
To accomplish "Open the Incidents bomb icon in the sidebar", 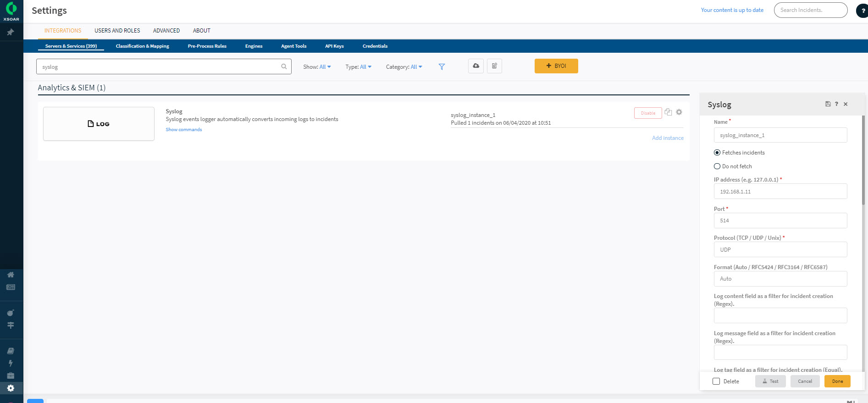I will pyautogui.click(x=11, y=313).
